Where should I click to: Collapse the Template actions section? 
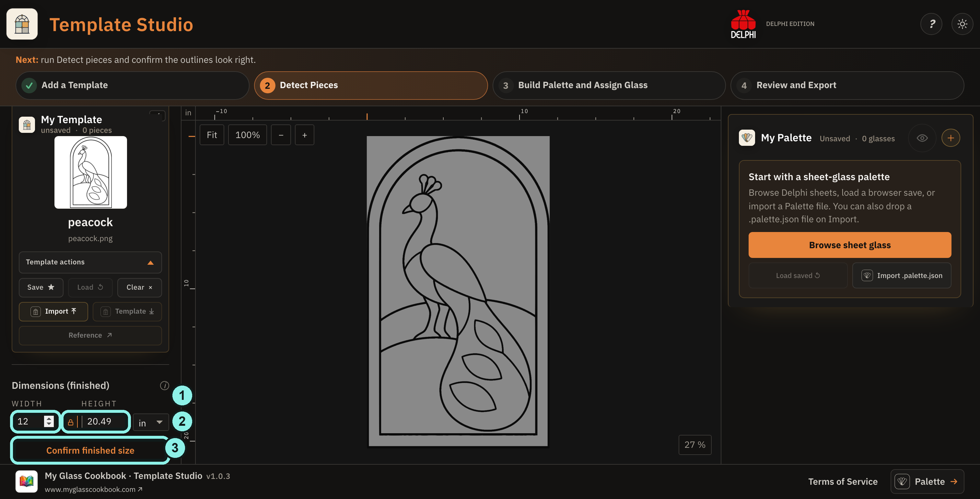90,262
